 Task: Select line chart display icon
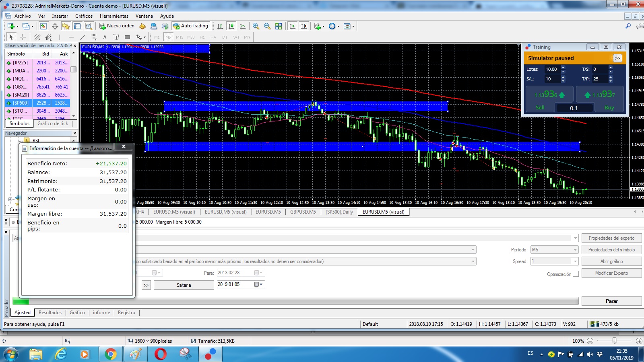[x=243, y=26]
